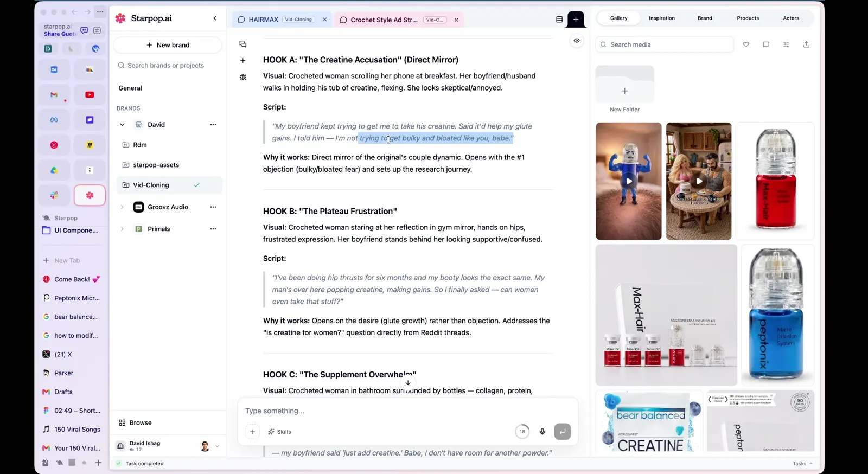Open the David Ishag account dropdown
The image size is (868, 474).
point(217,446)
